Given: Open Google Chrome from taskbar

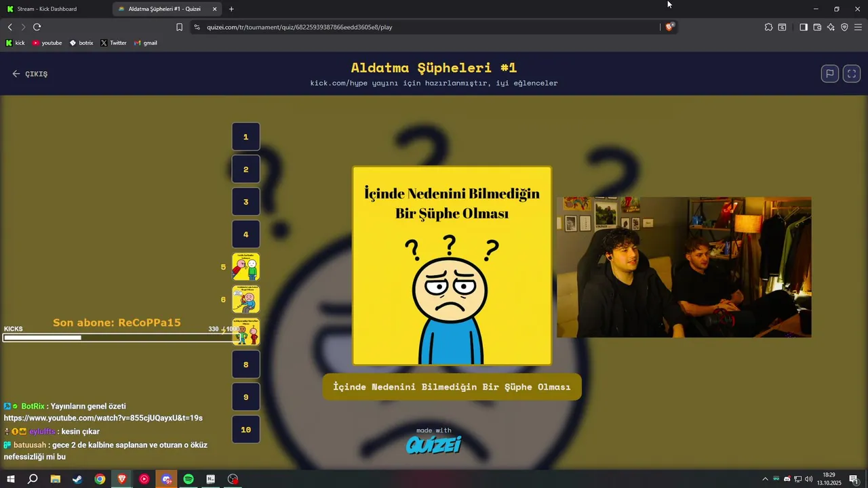Looking at the screenshot, I should 100,479.
